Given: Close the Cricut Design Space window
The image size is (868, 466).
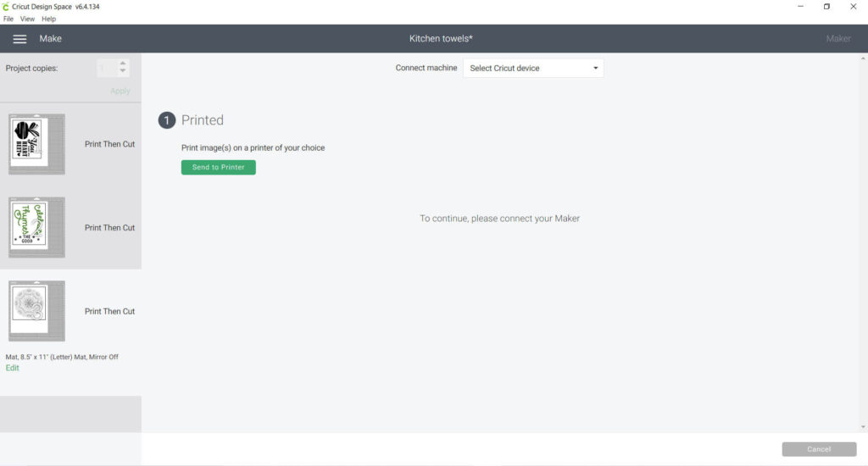Looking at the screenshot, I should tap(853, 7).
